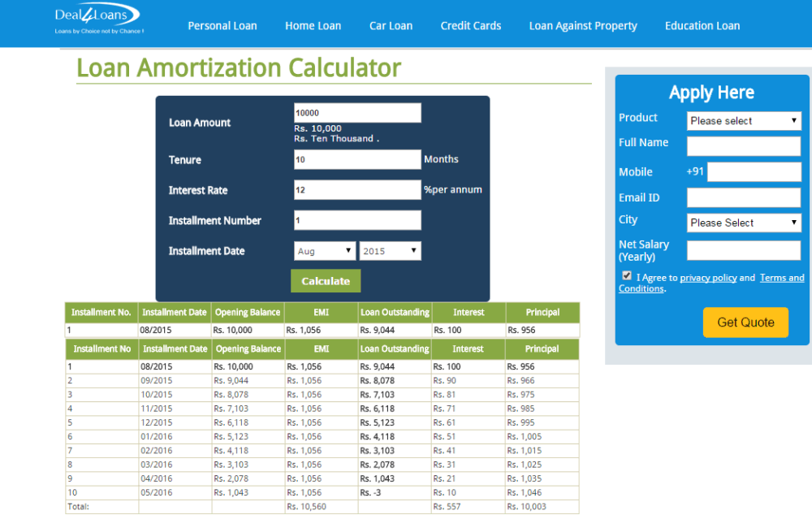
Task: Open the privacy policy link
Action: click(x=708, y=279)
